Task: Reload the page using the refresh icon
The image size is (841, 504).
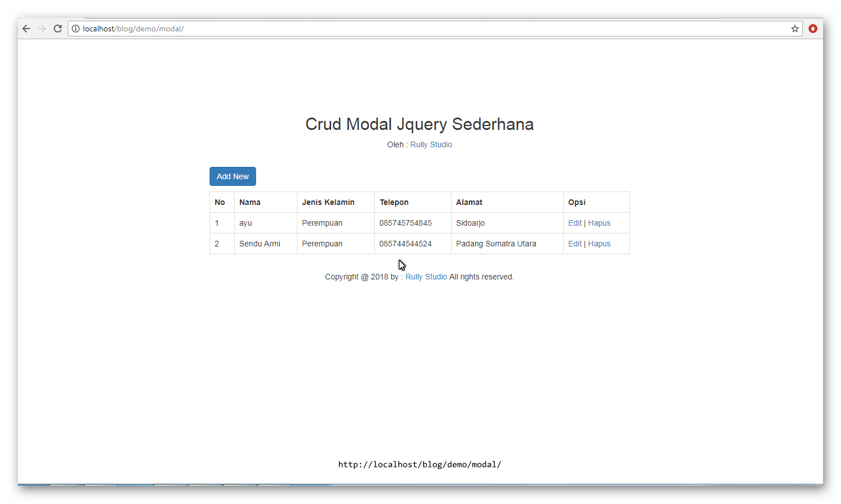Action: pyautogui.click(x=58, y=28)
